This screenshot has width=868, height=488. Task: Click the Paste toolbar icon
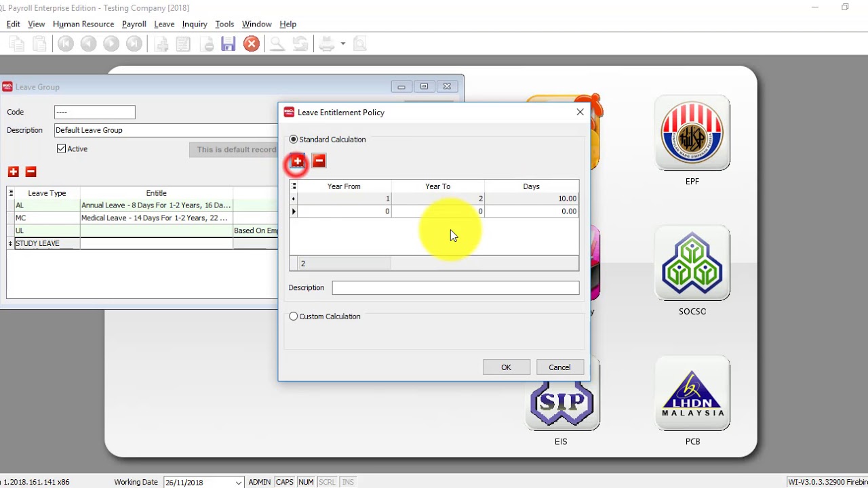pos(40,44)
